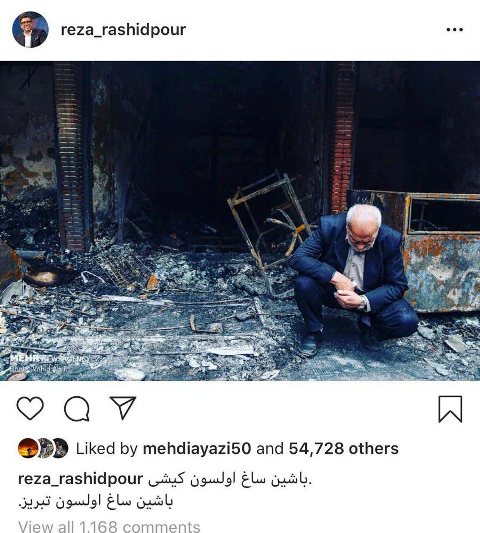Share post via paper plane icon
Screen dimensions: 480x533
click(123, 408)
